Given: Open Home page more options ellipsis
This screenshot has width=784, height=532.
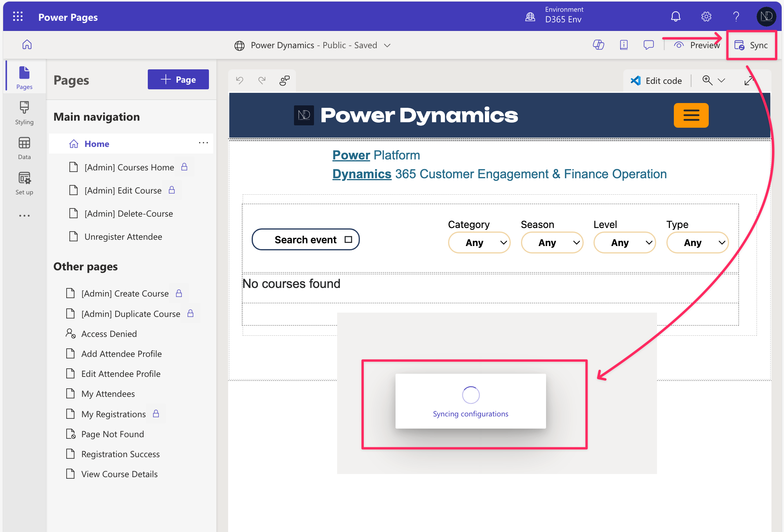Looking at the screenshot, I should 203,143.
